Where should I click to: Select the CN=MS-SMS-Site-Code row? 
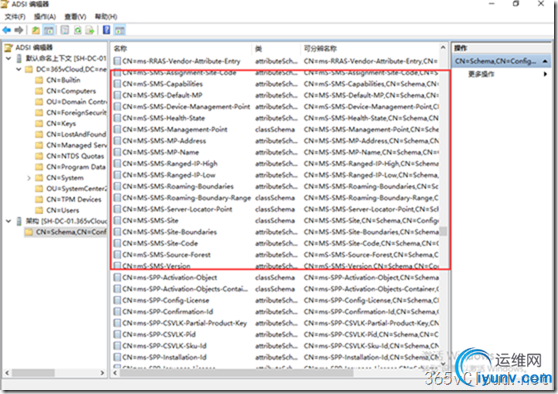point(276,243)
